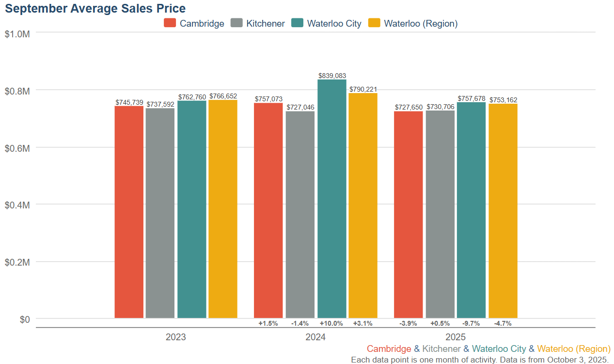Click the Waterloo (Region) yellow legend swatch
Screen dimensions: 614x364
point(375,23)
